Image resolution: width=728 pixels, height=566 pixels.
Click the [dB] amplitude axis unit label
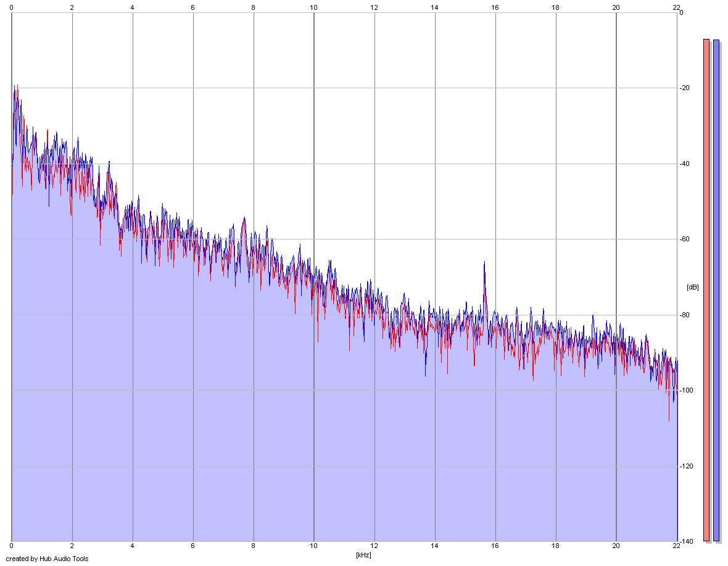(692, 287)
